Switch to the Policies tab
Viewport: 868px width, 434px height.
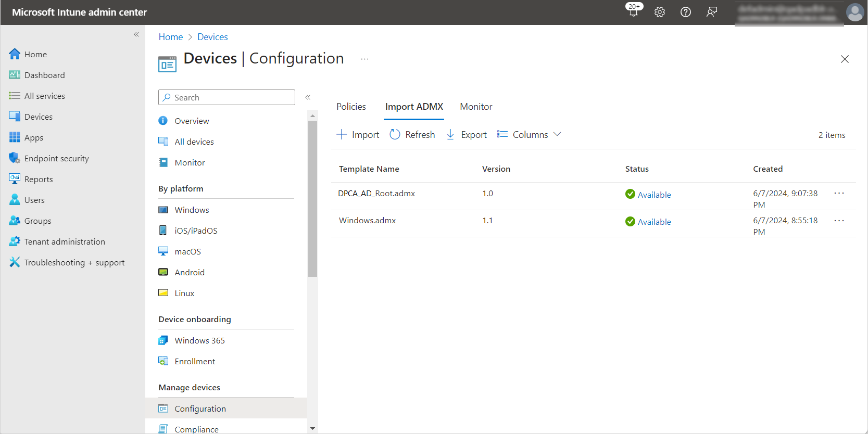tap(351, 107)
